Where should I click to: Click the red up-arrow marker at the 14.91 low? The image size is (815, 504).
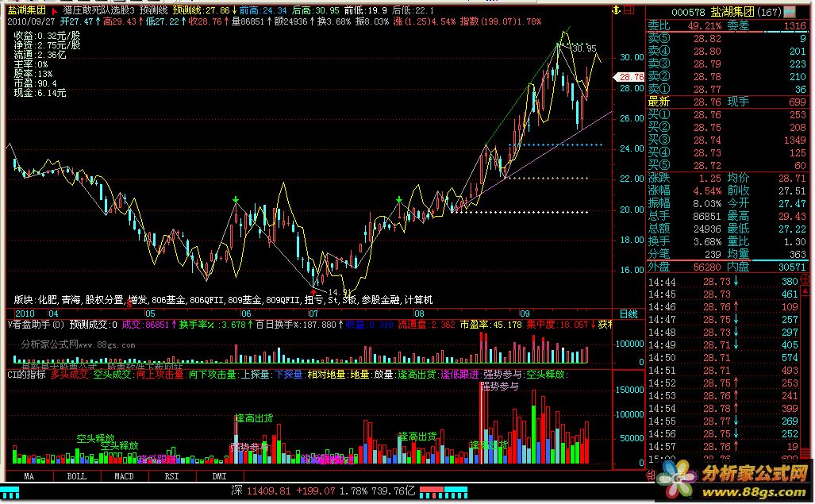click(x=313, y=293)
